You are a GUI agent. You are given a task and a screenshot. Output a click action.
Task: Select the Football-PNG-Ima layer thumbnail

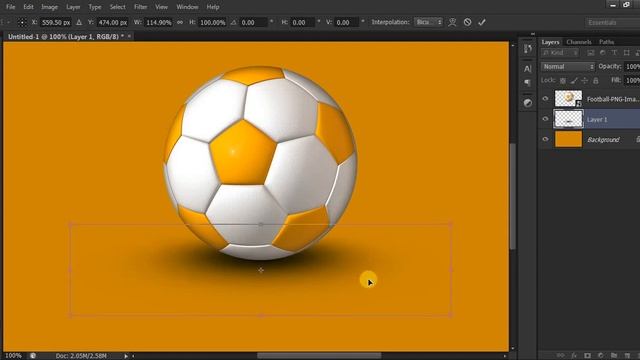coord(568,99)
